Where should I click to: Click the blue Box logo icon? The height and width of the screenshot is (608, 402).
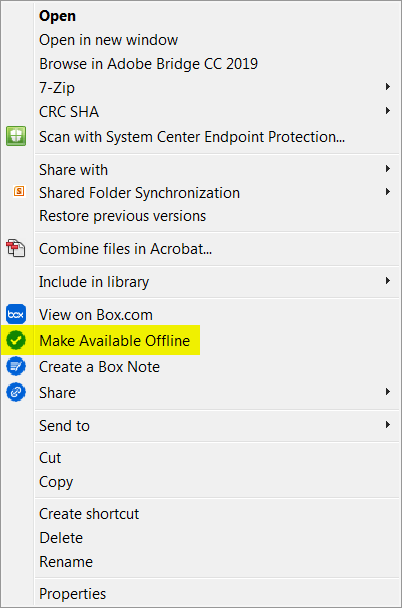coord(16,314)
